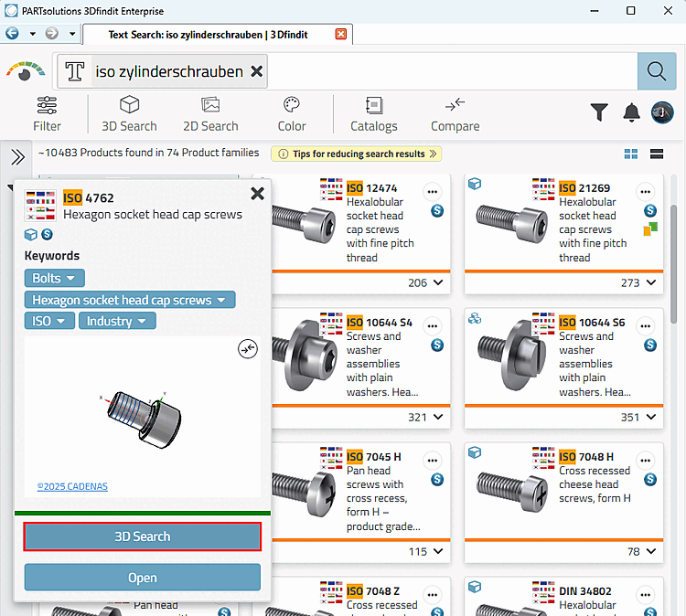Click orange-green squares icon on ISO 21269
Image resolution: width=686 pixels, height=616 pixels.
tap(650, 228)
